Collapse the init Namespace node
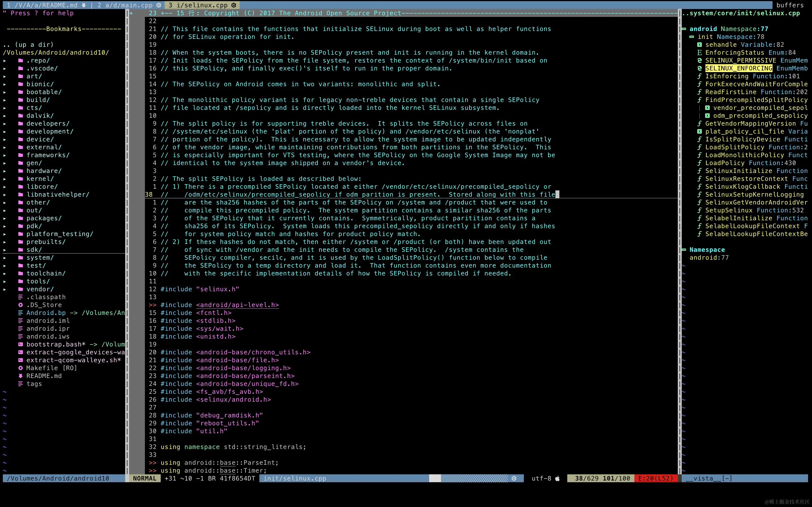Screen dimensions: 812x507 click(692, 37)
